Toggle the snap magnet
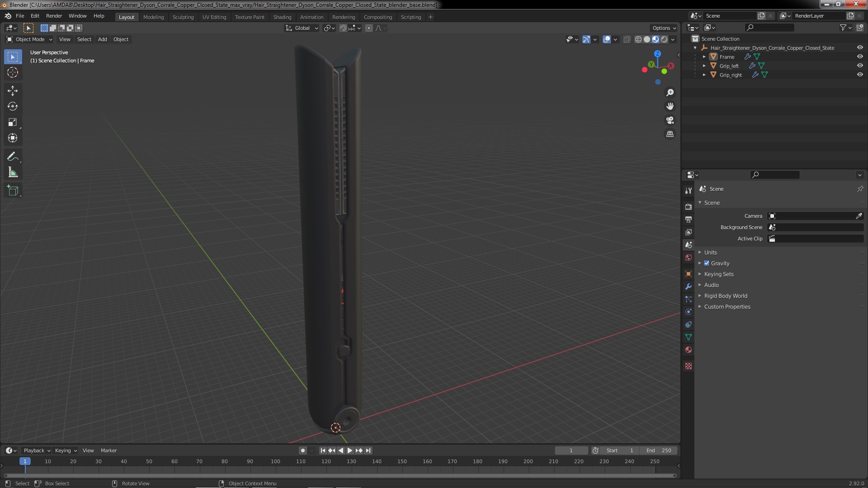Viewport: 868px width, 488px height. click(343, 28)
